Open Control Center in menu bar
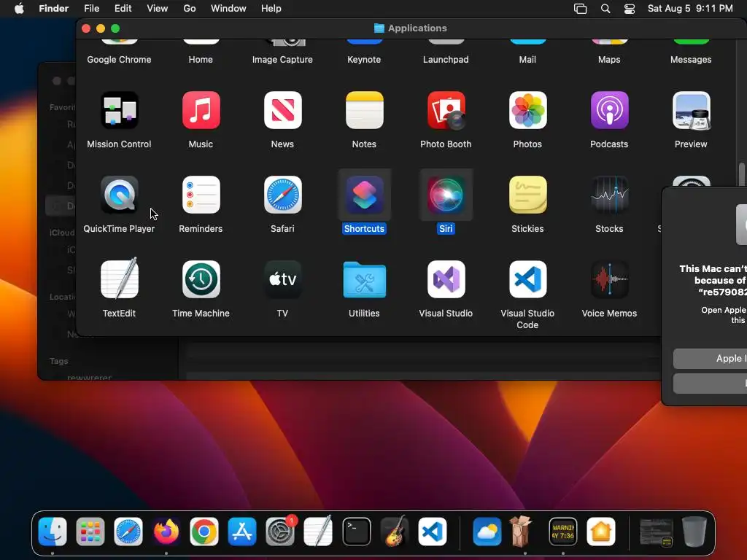 tap(630, 9)
